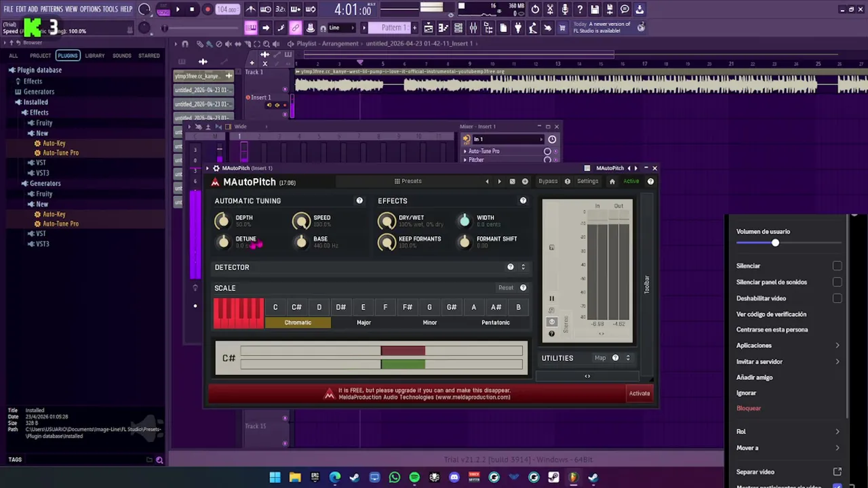Image resolution: width=868 pixels, height=488 pixels.
Task: Toggle MAutoPitch Bypass
Action: click(547, 181)
